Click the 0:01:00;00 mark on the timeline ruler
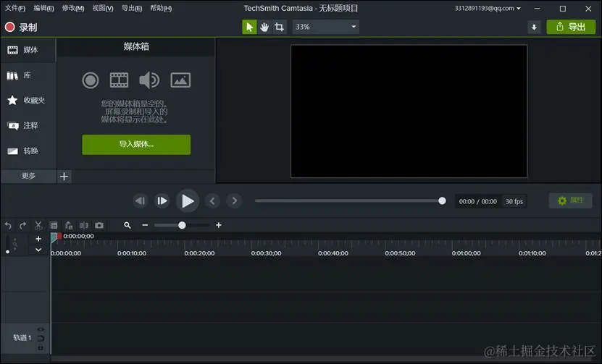The height and width of the screenshot is (364, 602). pos(466,253)
